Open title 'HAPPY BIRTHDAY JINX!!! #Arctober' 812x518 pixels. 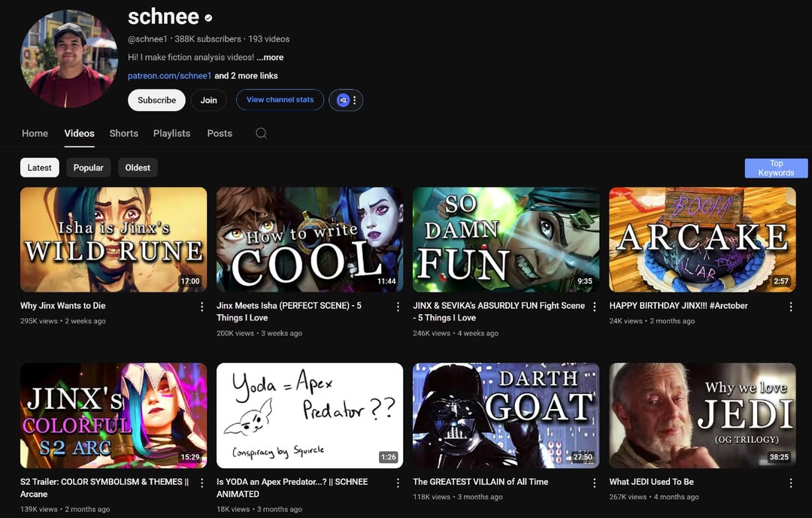[x=678, y=306]
